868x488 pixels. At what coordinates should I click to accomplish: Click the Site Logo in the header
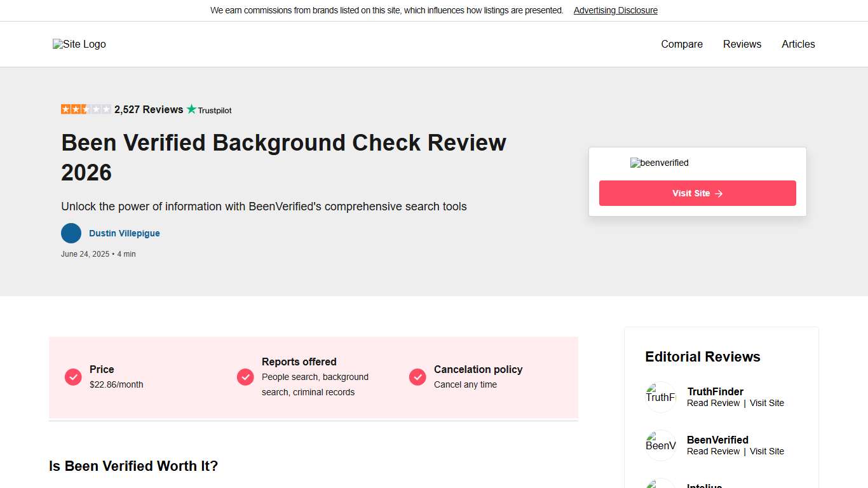[x=79, y=44]
